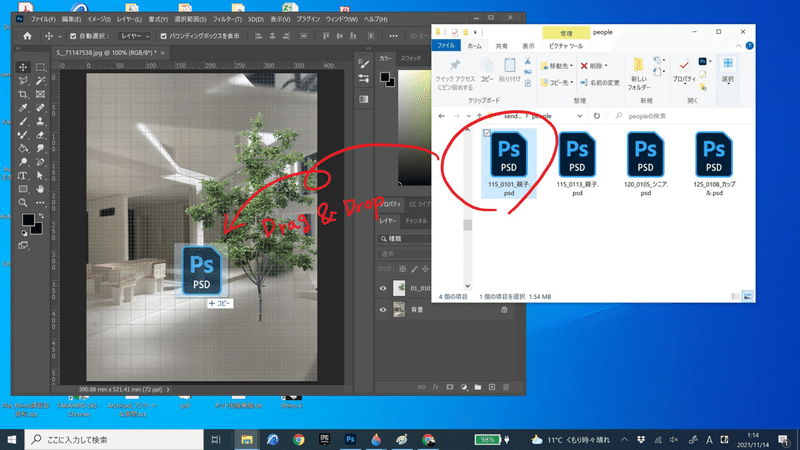800x450 pixels.
Task: Open the レイヤー auto-select dropdown
Action: (x=135, y=36)
